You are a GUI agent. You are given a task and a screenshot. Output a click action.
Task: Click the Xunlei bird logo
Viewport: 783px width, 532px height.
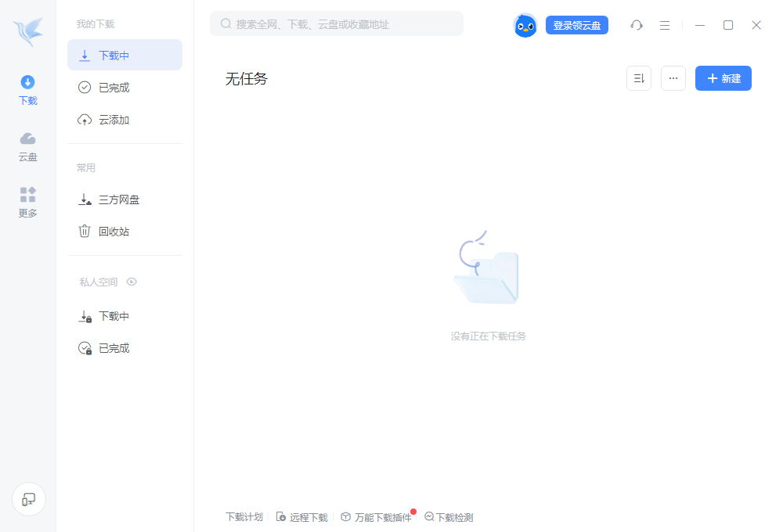pyautogui.click(x=28, y=32)
